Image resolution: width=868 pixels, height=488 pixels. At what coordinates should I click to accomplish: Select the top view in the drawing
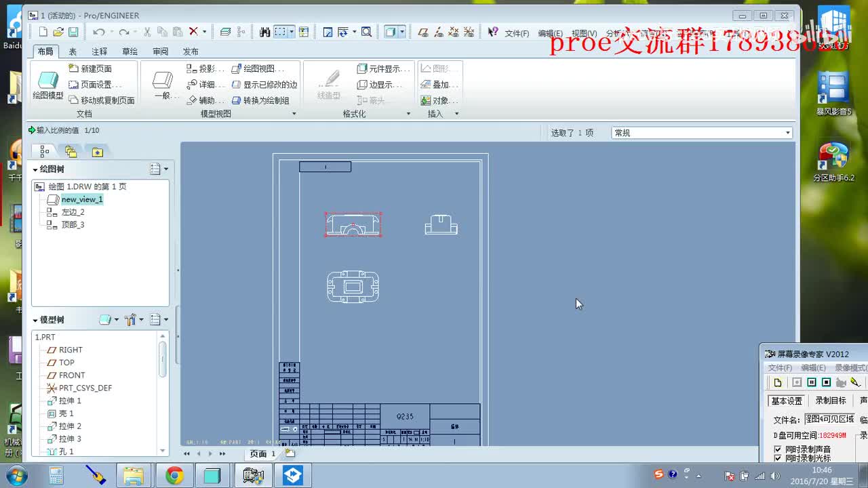(x=353, y=287)
